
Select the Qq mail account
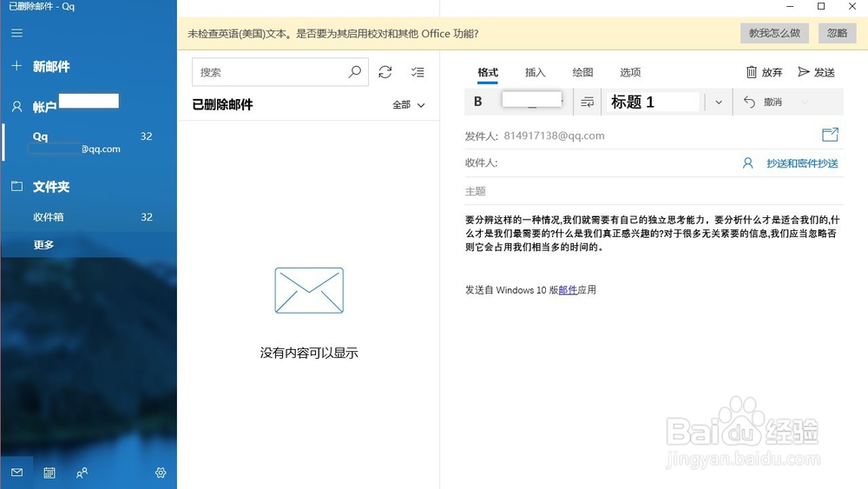coord(89,142)
